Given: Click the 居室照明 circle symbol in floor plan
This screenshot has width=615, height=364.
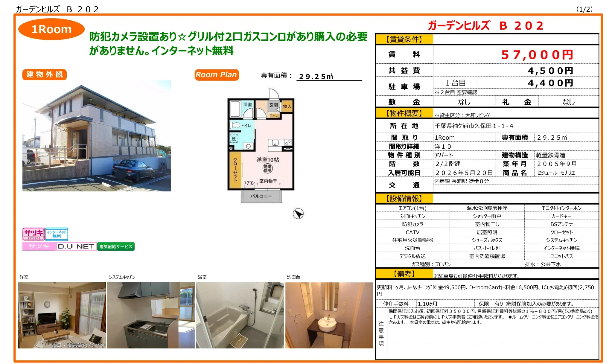Looking at the screenshot, I should click(x=267, y=168).
